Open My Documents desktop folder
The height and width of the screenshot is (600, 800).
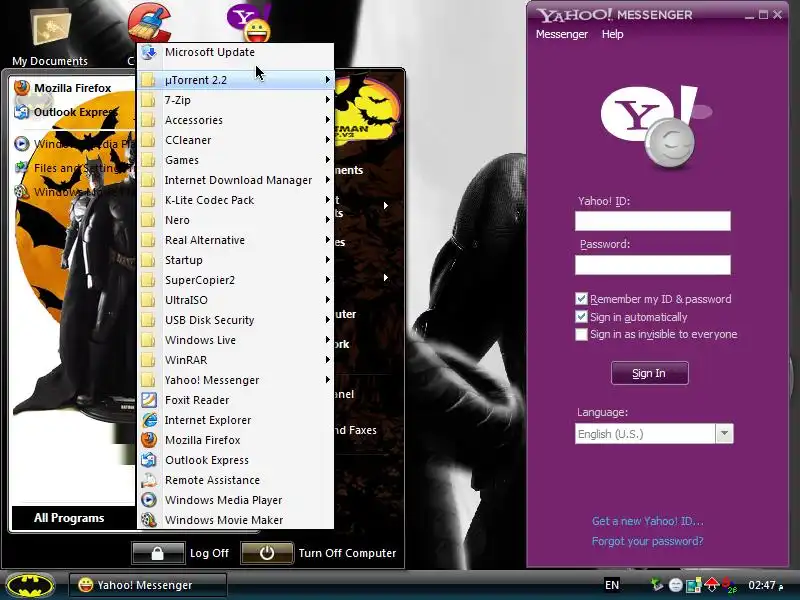(50, 36)
